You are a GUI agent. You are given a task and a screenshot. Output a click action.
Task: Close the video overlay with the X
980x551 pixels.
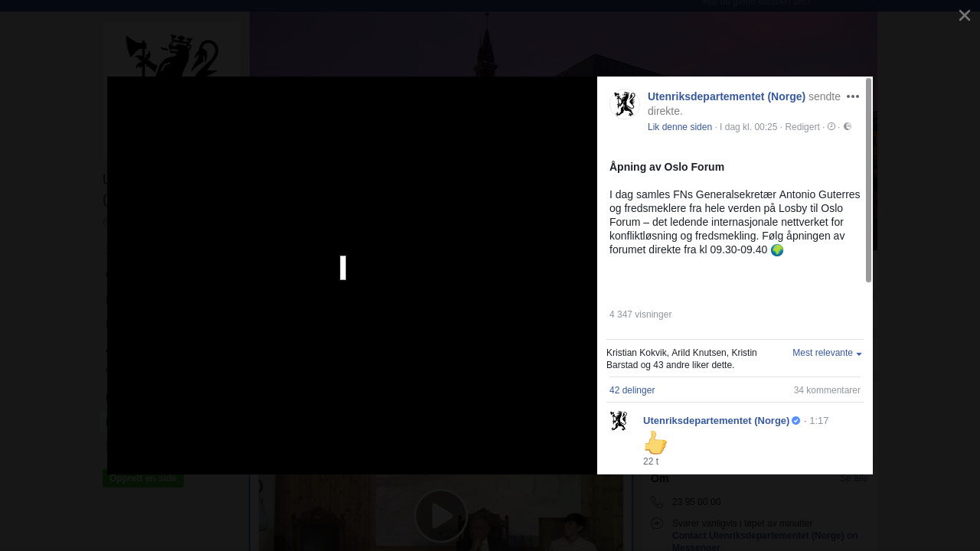[x=964, y=15]
